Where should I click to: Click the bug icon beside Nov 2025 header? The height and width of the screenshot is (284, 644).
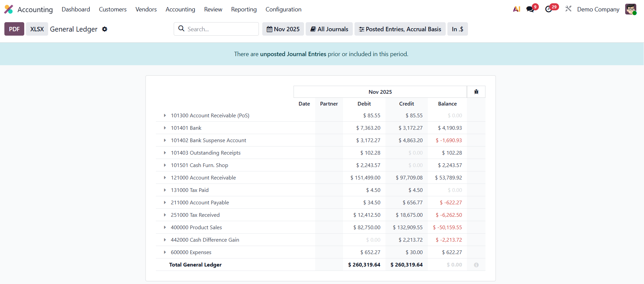point(476,92)
